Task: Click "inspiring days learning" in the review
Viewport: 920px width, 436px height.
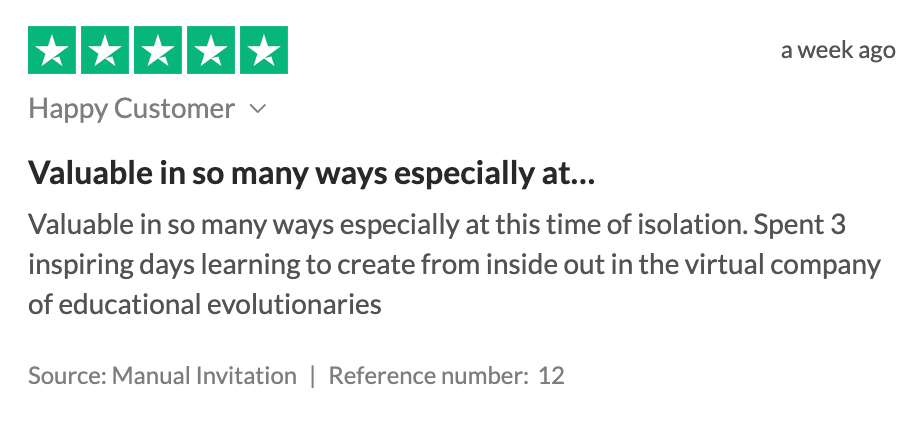Action: click(x=164, y=266)
